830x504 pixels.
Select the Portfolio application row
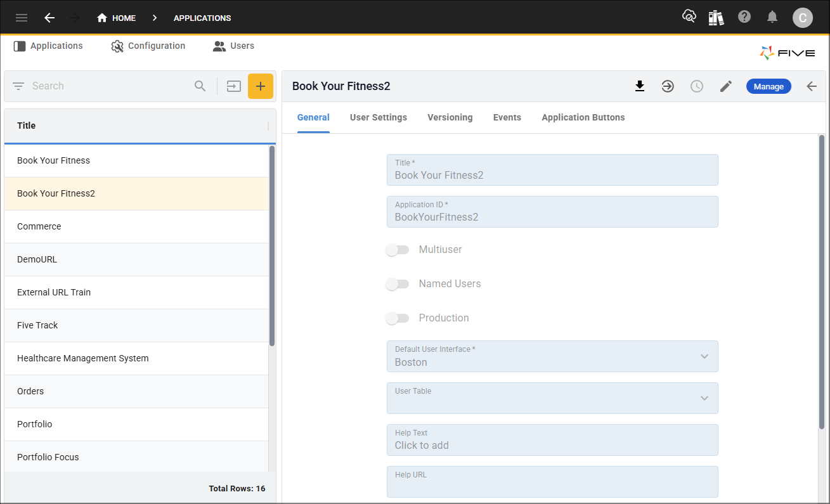pyautogui.click(x=136, y=424)
